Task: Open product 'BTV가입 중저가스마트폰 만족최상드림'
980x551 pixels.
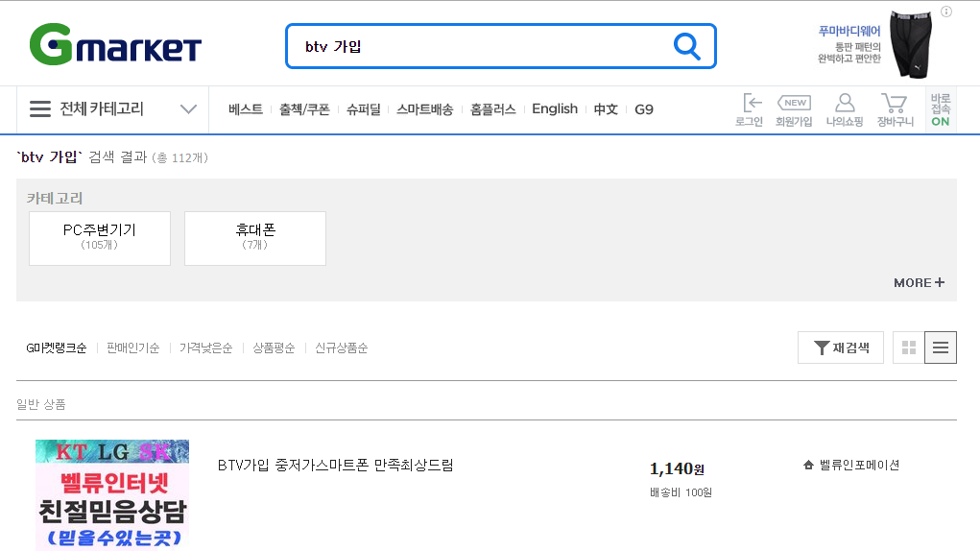Action: click(x=336, y=465)
